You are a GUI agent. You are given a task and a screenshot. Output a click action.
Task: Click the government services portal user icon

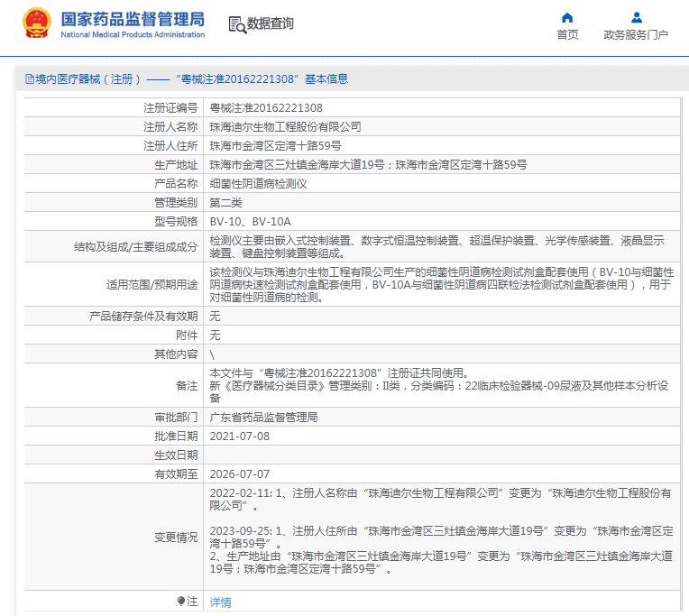pyautogui.click(x=637, y=17)
